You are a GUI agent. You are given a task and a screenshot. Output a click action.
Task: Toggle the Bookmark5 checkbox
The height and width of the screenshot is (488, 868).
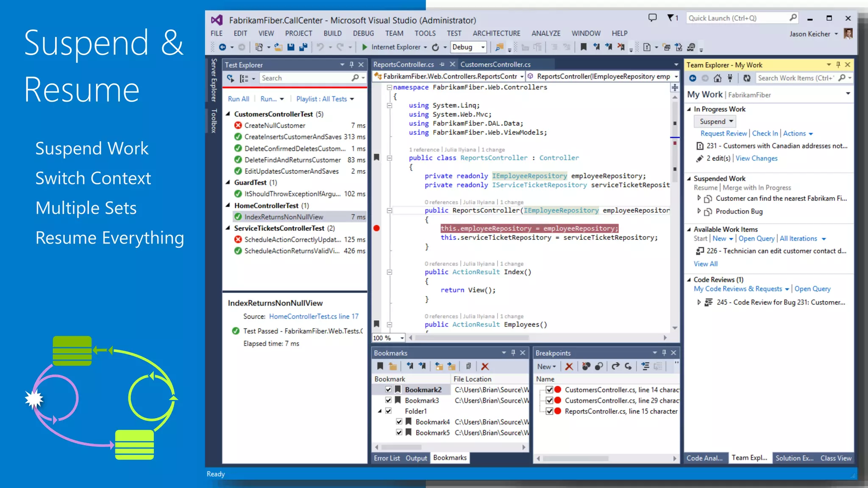coord(399,432)
